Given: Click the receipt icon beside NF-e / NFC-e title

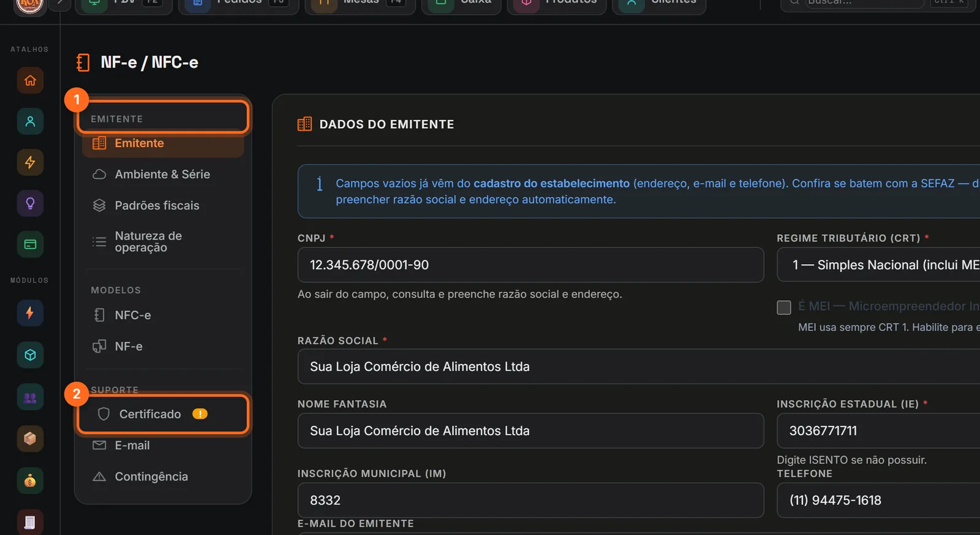Looking at the screenshot, I should click(83, 63).
